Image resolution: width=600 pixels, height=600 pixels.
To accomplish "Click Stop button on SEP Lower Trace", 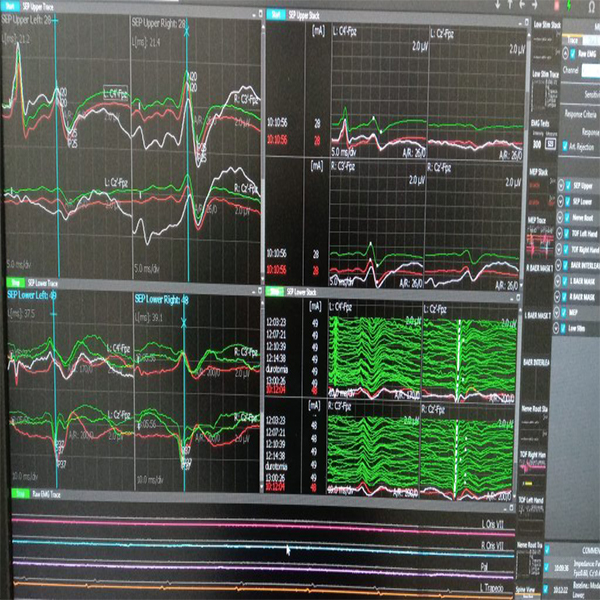I will (16, 283).
